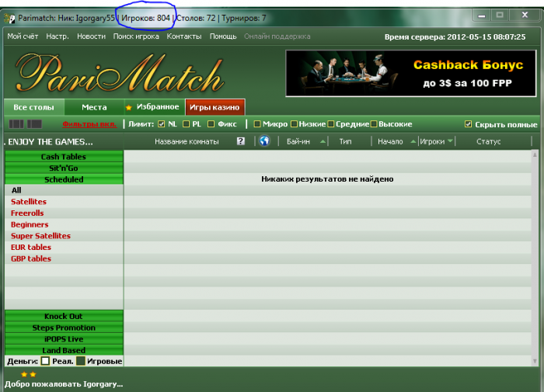Enable the Фикс limit checkbox
The width and height of the screenshot is (544, 392).
click(211, 123)
